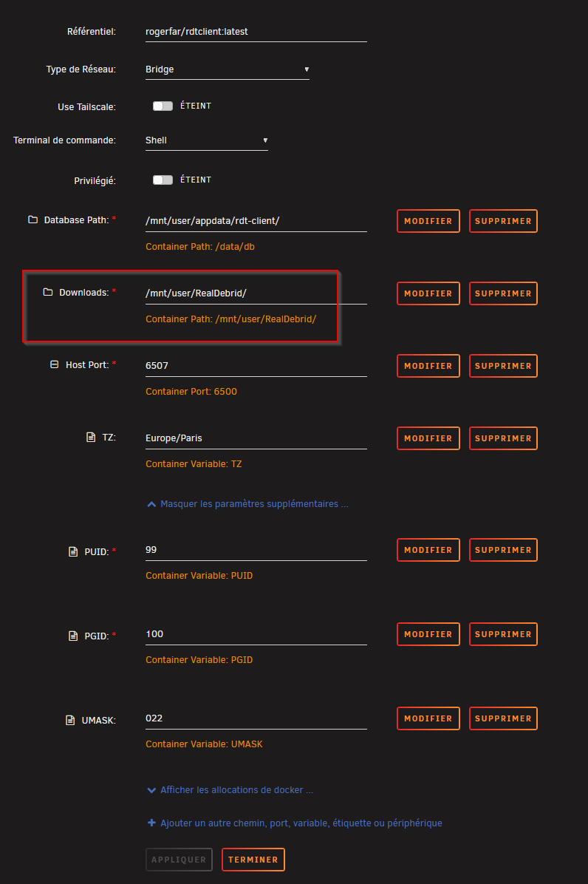588x884 pixels.
Task: Click the Terminer button
Action: (253, 859)
